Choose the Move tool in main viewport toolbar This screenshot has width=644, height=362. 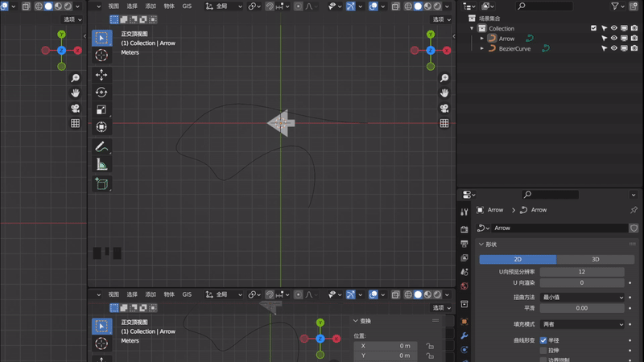101,75
